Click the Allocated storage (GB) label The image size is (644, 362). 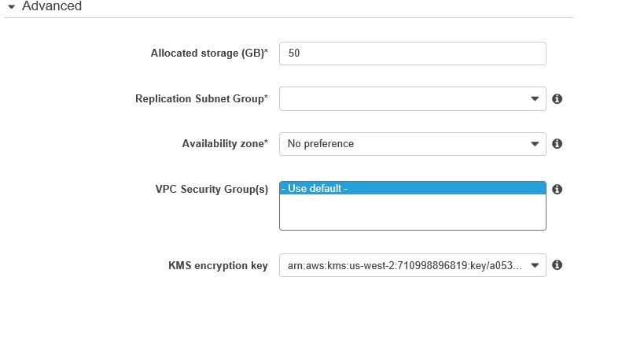click(x=209, y=54)
